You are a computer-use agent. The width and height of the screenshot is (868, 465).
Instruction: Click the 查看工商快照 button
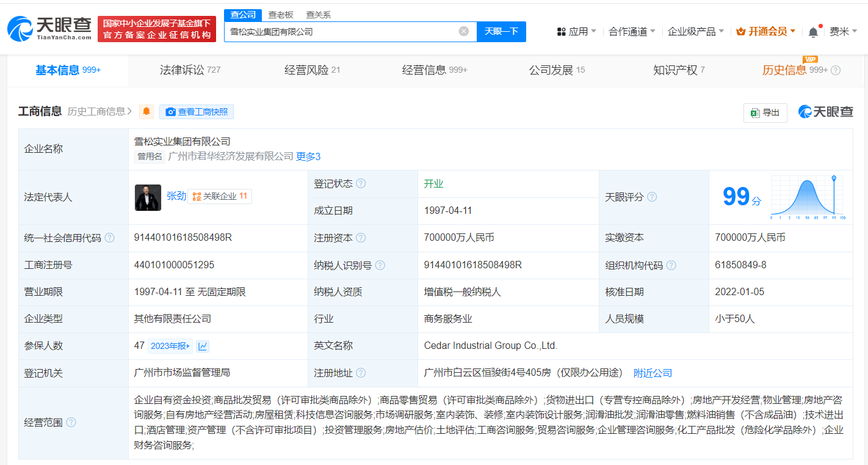pyautogui.click(x=197, y=112)
